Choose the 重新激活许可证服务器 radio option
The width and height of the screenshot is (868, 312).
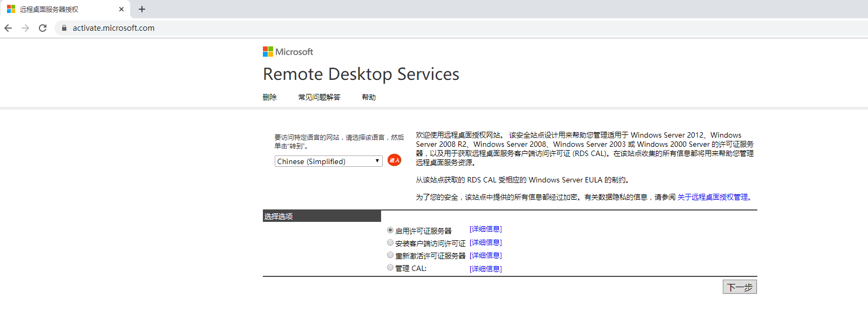tap(390, 255)
